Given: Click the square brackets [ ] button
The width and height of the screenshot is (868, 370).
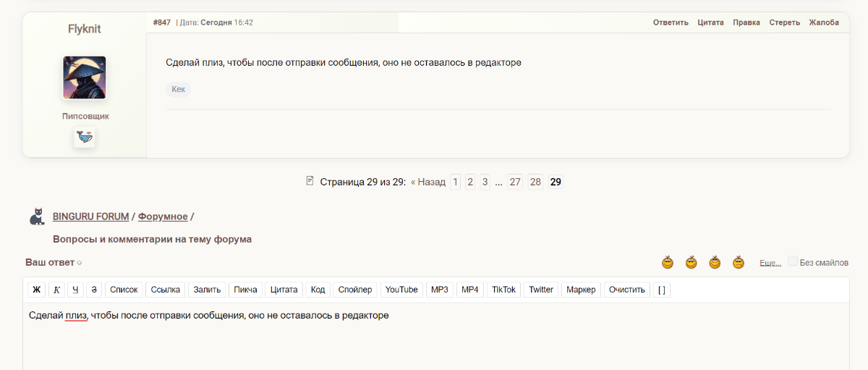Looking at the screenshot, I should point(662,290).
